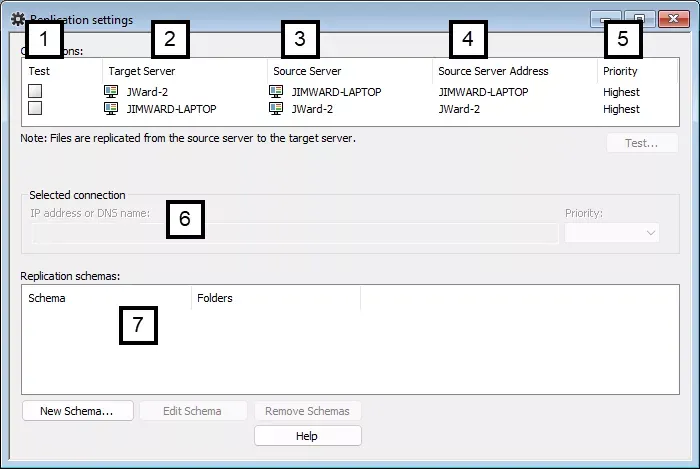Open the Priority dropdown in Selected connection
Image resolution: width=700 pixels, height=469 pixels.
[x=612, y=232]
